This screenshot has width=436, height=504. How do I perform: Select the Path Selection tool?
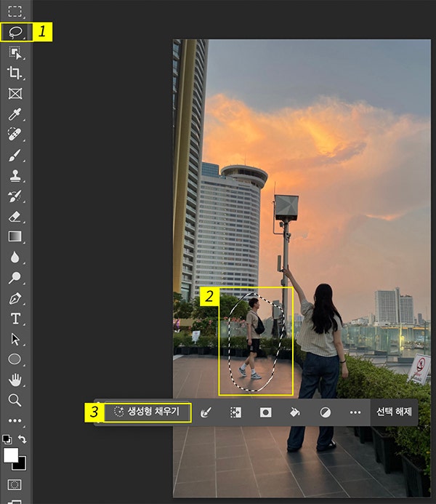tap(15, 339)
